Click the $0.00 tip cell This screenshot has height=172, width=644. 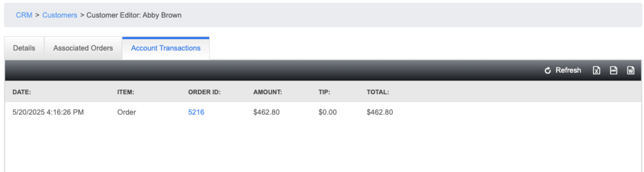(x=327, y=112)
